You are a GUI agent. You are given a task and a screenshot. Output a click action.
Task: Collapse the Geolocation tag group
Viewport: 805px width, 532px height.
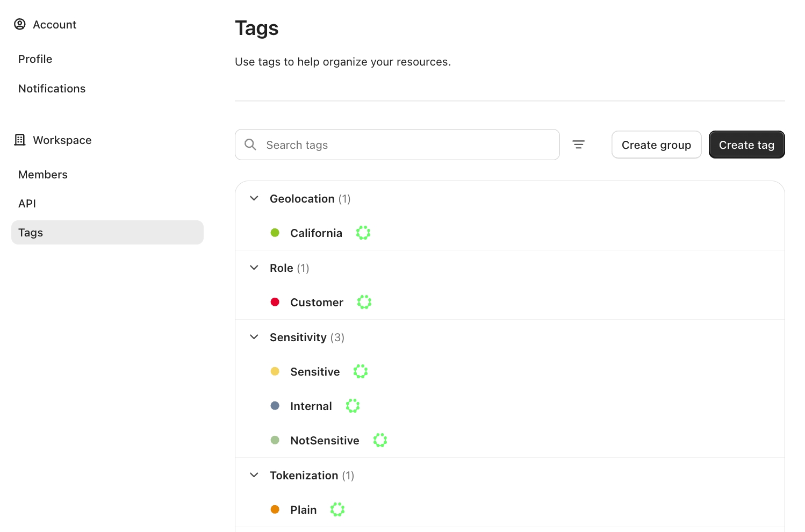coord(254,198)
